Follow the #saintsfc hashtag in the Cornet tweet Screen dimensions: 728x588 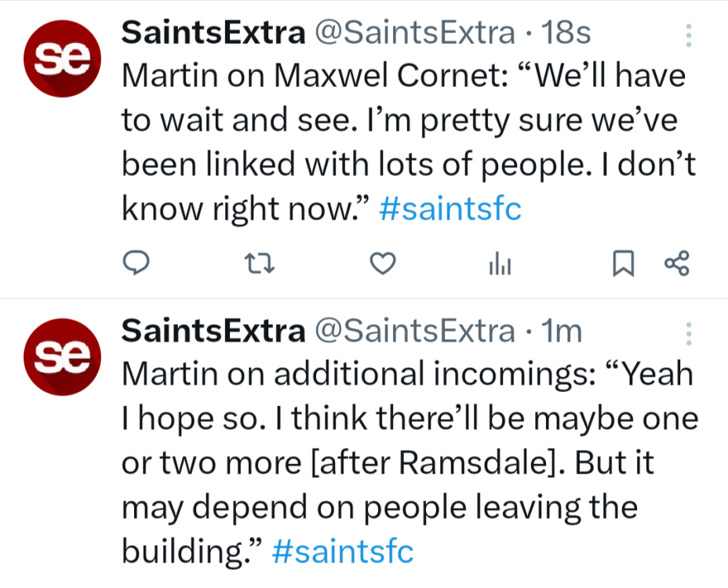click(x=450, y=210)
